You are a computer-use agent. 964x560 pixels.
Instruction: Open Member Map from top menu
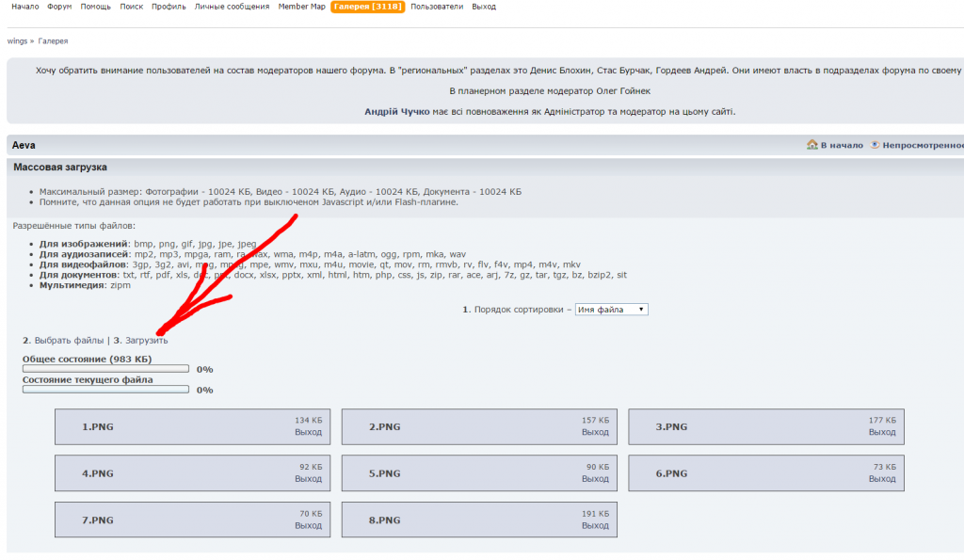[301, 7]
